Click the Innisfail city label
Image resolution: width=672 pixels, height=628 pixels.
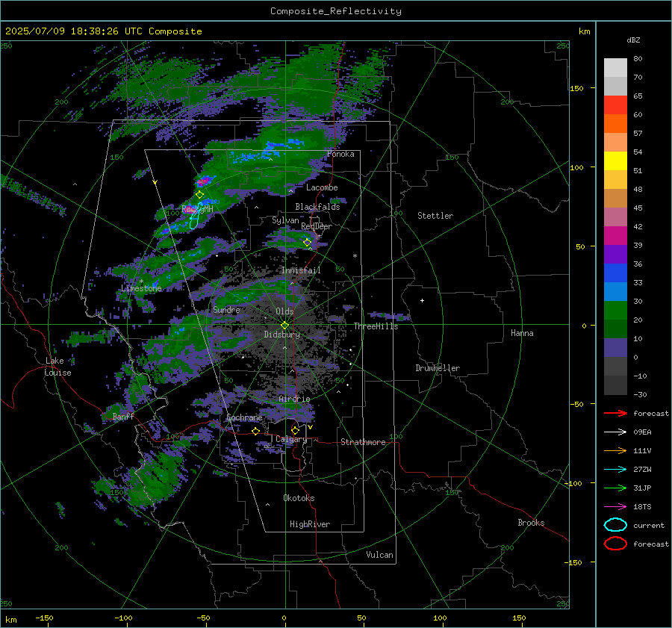tap(301, 270)
